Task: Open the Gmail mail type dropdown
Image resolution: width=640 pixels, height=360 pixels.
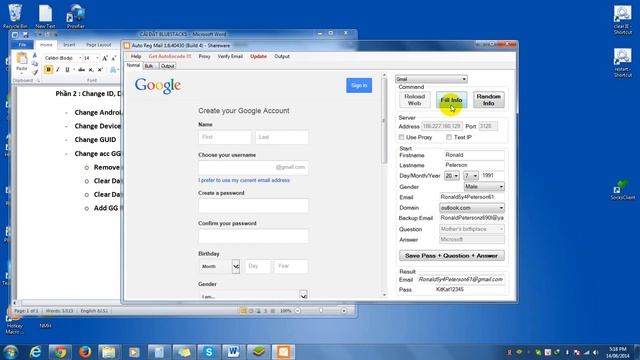Action: pyautogui.click(x=431, y=79)
